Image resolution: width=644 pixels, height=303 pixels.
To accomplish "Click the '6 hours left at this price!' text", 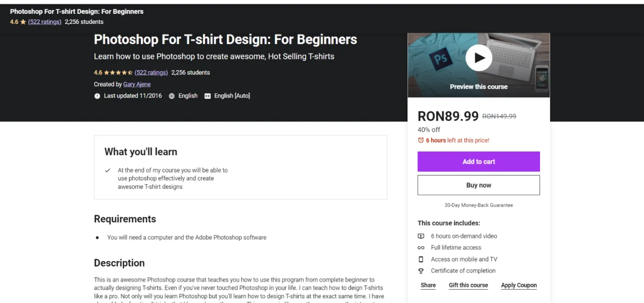I will coord(457,140).
